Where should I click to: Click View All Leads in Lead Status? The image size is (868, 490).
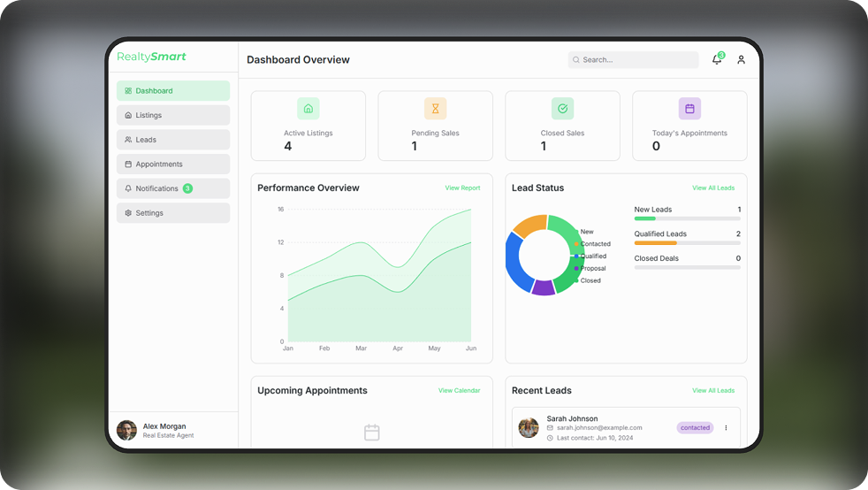point(712,188)
